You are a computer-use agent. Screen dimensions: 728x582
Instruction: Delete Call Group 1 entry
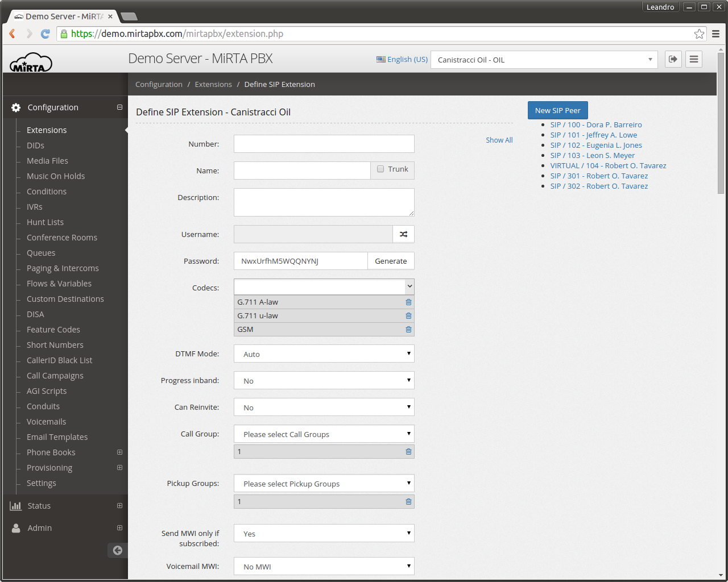408,452
